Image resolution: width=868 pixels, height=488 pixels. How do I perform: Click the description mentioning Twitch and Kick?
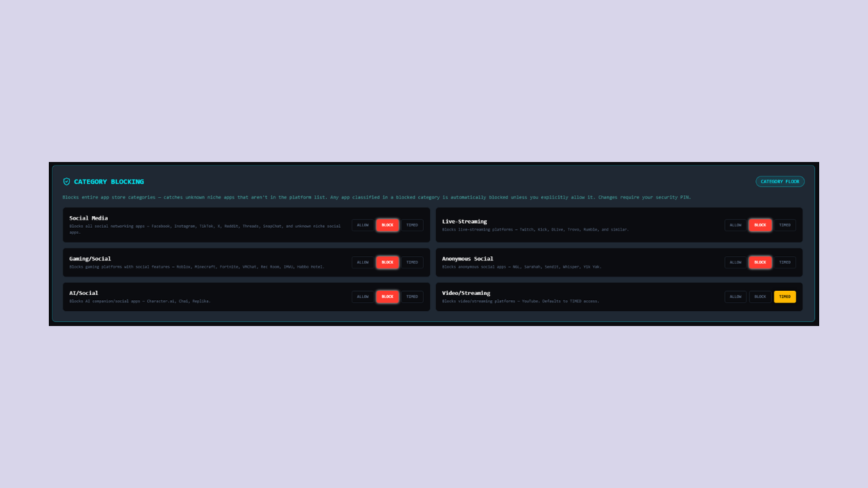pyautogui.click(x=536, y=230)
